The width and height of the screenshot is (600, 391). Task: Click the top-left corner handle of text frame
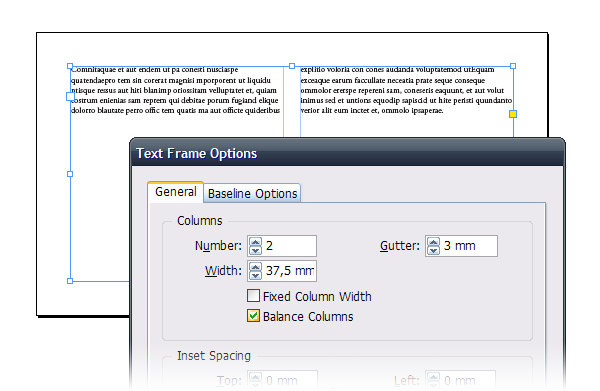(x=70, y=66)
